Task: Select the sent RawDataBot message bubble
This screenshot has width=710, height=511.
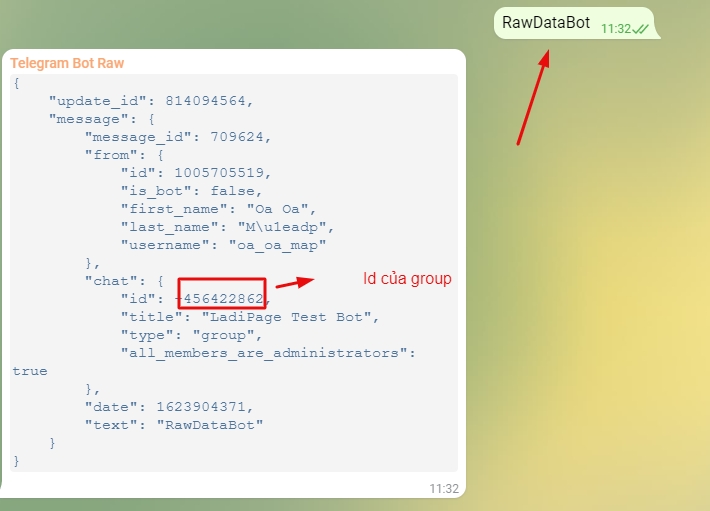Action: pyautogui.click(x=546, y=22)
